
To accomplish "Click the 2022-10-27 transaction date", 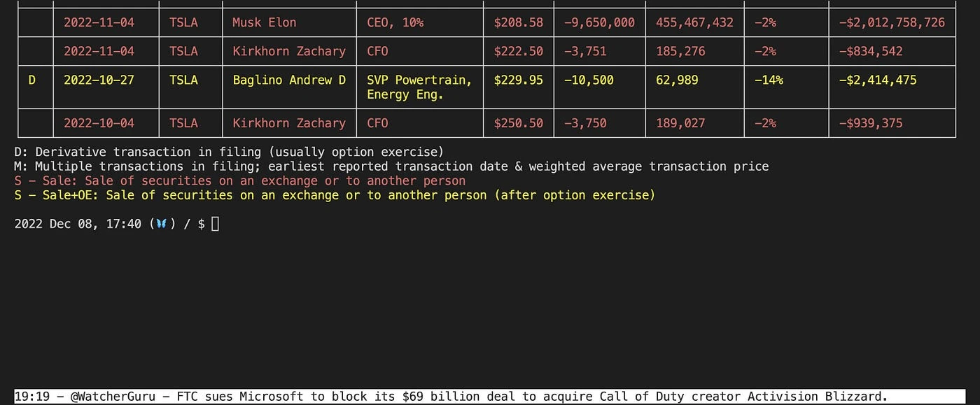I will 99,80.
